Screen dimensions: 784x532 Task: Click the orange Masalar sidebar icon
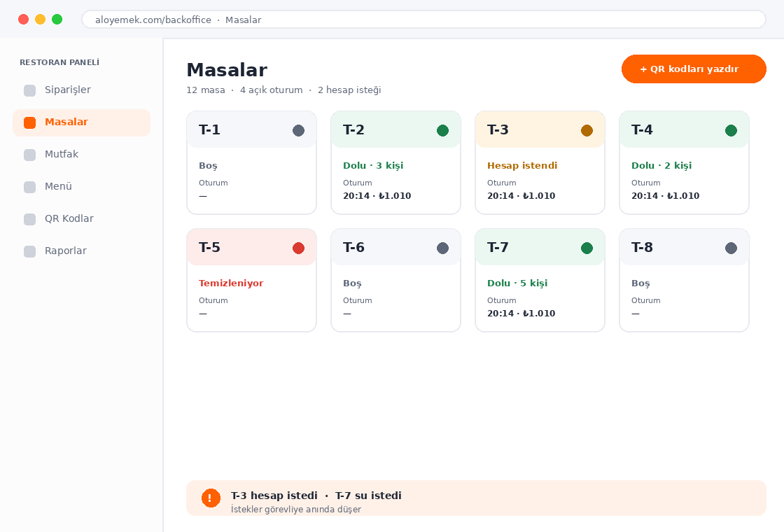click(30, 122)
